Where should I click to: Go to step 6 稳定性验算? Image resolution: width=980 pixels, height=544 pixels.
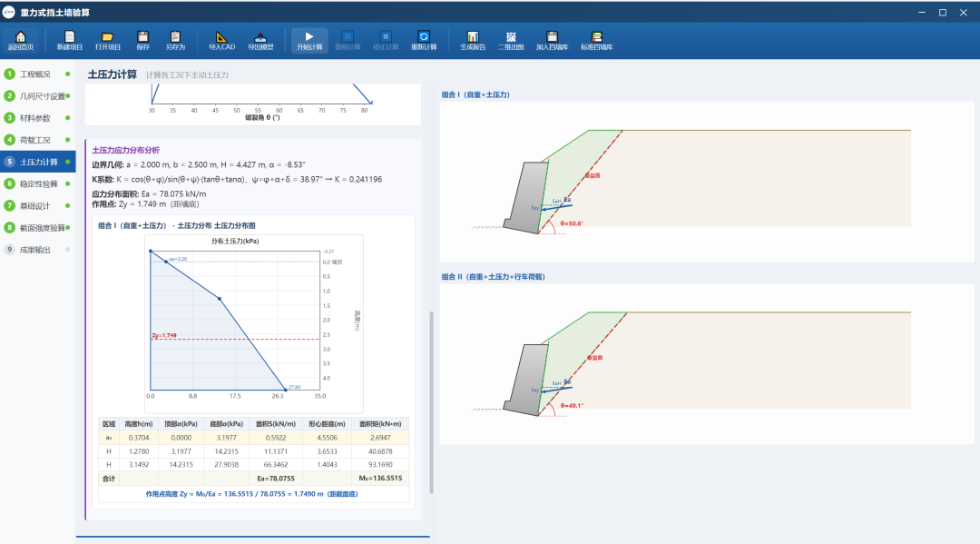(x=37, y=183)
